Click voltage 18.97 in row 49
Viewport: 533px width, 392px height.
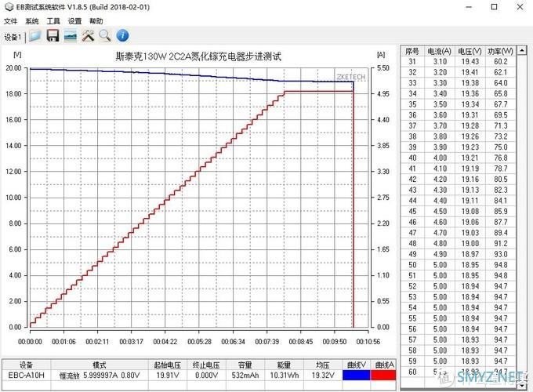[470, 254]
